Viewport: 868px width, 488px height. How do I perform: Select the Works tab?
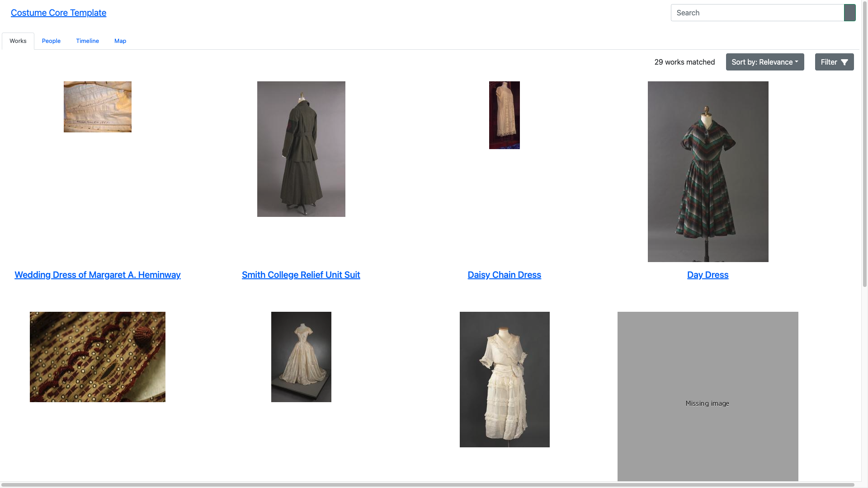[x=18, y=41]
